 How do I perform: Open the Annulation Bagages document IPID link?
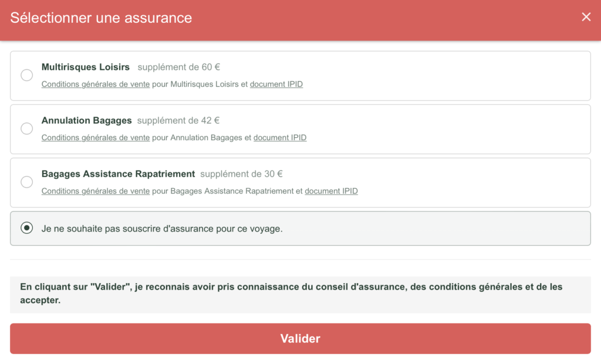279,138
